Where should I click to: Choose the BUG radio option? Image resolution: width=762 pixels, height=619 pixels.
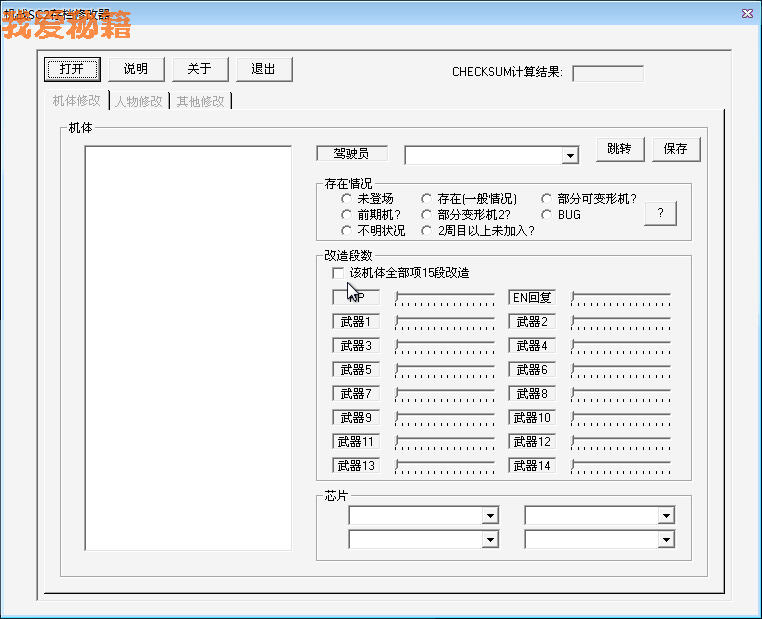click(547, 214)
